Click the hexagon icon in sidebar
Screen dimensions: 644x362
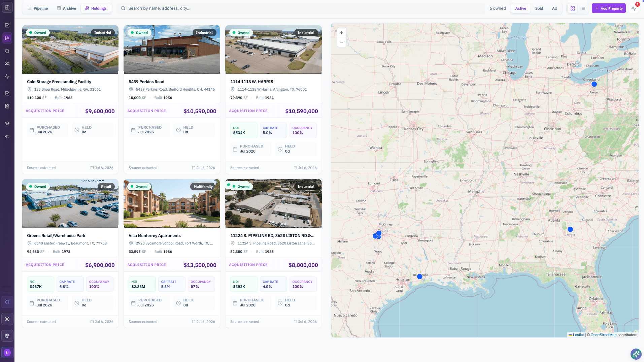pyautogui.click(x=7, y=302)
